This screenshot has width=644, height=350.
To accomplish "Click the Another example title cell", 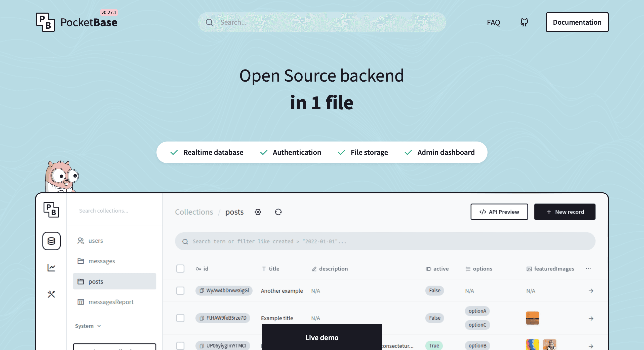I will 282,291.
